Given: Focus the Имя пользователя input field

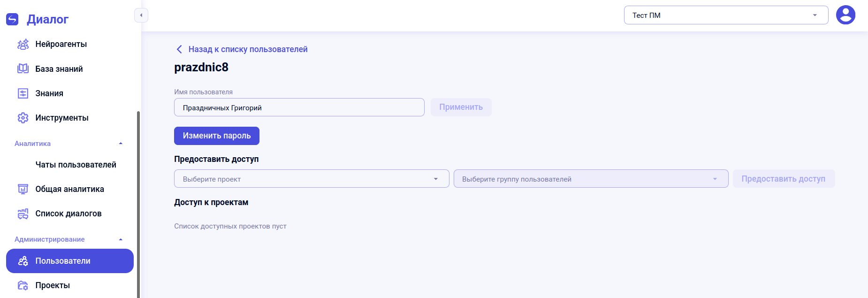Looking at the screenshot, I should [x=299, y=107].
